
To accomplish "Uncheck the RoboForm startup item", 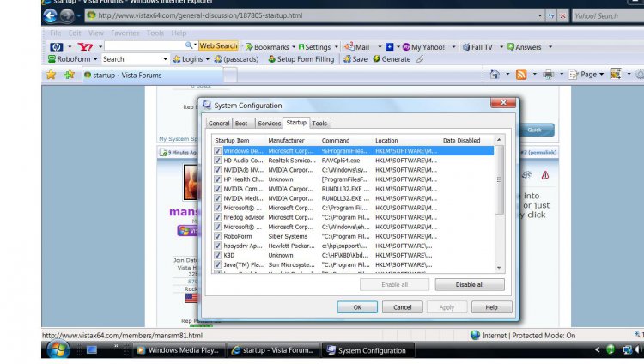I will (x=218, y=236).
